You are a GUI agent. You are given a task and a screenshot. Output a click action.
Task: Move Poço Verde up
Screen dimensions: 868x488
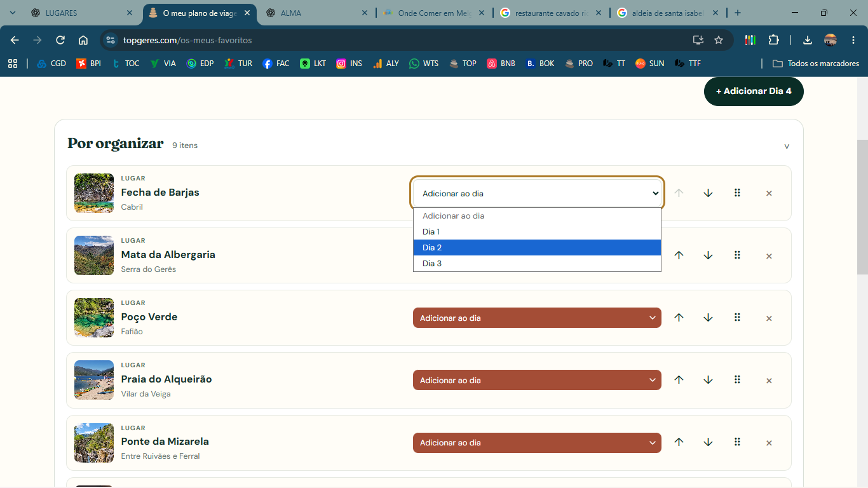679,318
